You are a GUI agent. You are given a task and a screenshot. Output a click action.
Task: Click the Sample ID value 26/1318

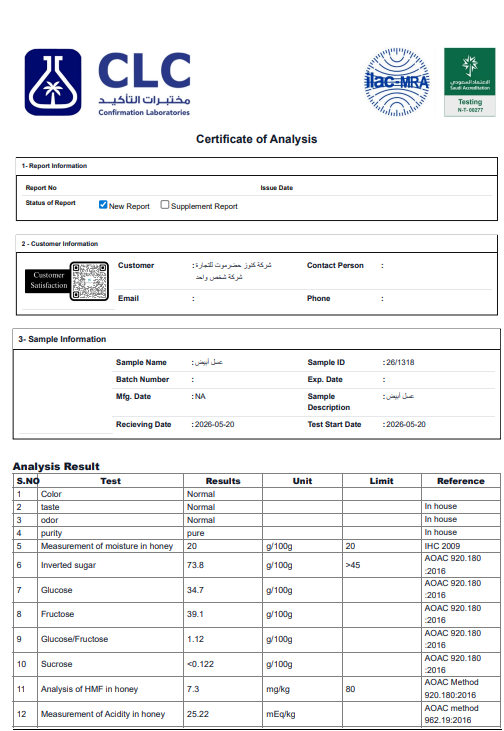coord(400,362)
